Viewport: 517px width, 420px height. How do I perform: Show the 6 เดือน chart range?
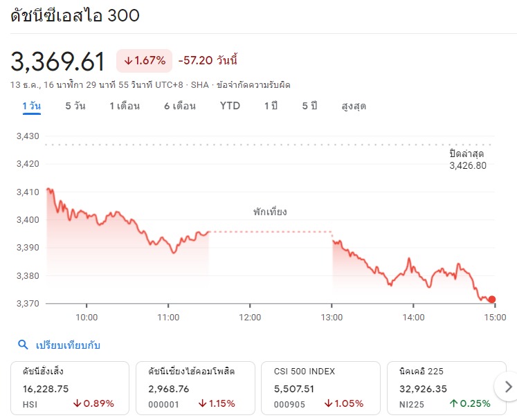point(180,106)
